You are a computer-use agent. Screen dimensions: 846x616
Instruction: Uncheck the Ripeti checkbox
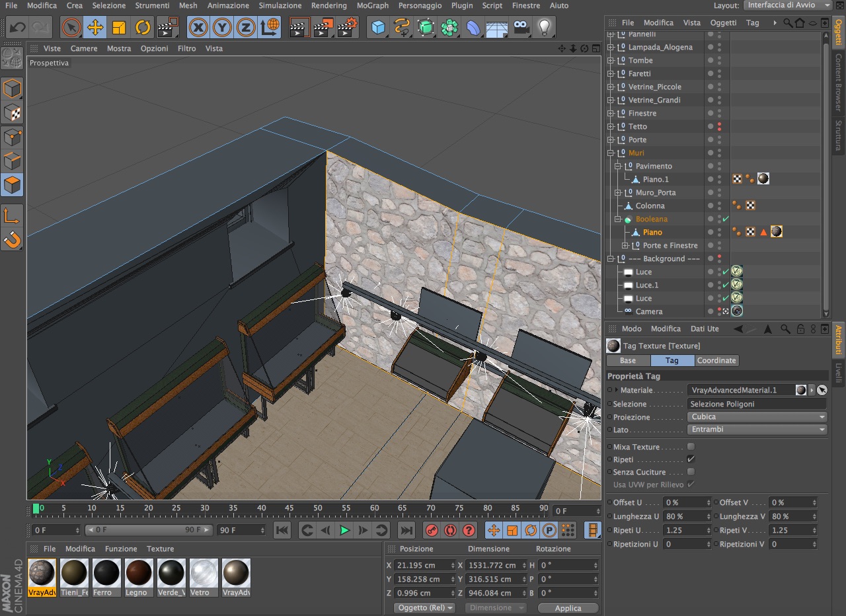pos(691,459)
